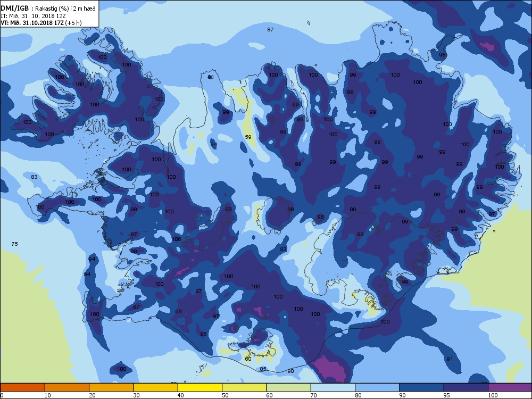The image size is (532, 399).
Task: Click the legend tick label 70
Action: pyautogui.click(x=314, y=395)
